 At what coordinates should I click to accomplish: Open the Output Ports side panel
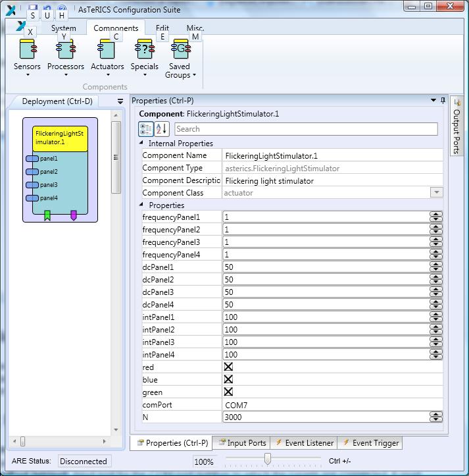coord(457,126)
